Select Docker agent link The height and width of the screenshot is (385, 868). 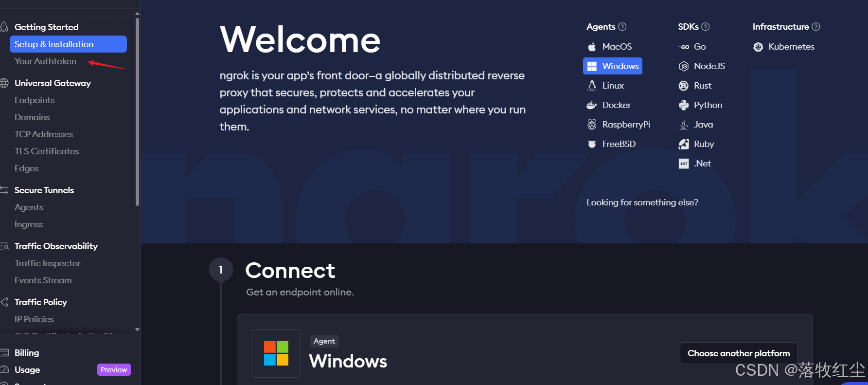(617, 105)
